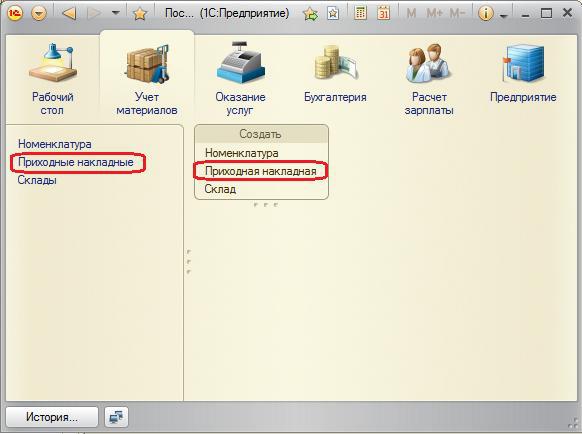Click the info help icon
The width and height of the screenshot is (582, 434).
pos(485,14)
